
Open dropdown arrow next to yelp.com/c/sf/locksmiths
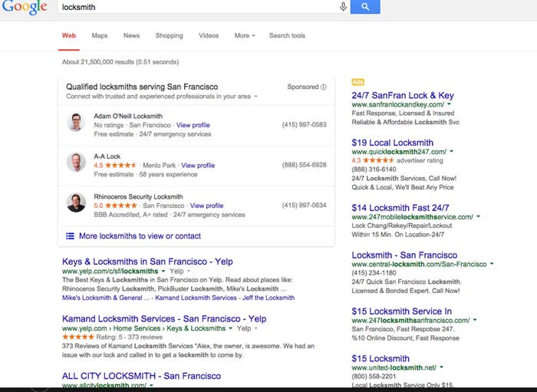click(163, 271)
